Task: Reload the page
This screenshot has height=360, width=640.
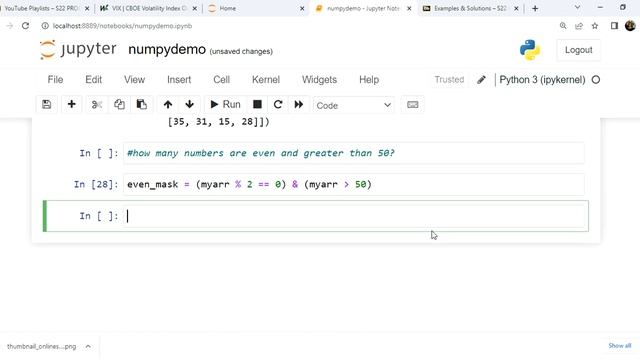Action: pos(25,26)
